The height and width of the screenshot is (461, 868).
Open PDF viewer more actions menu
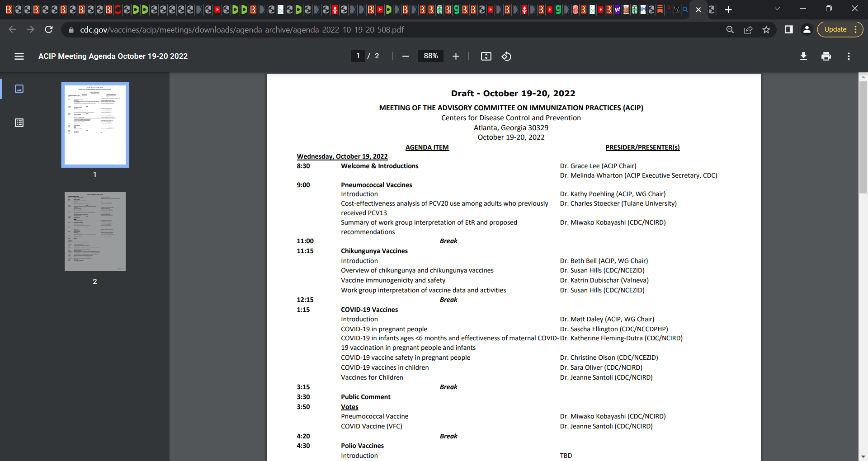849,56
